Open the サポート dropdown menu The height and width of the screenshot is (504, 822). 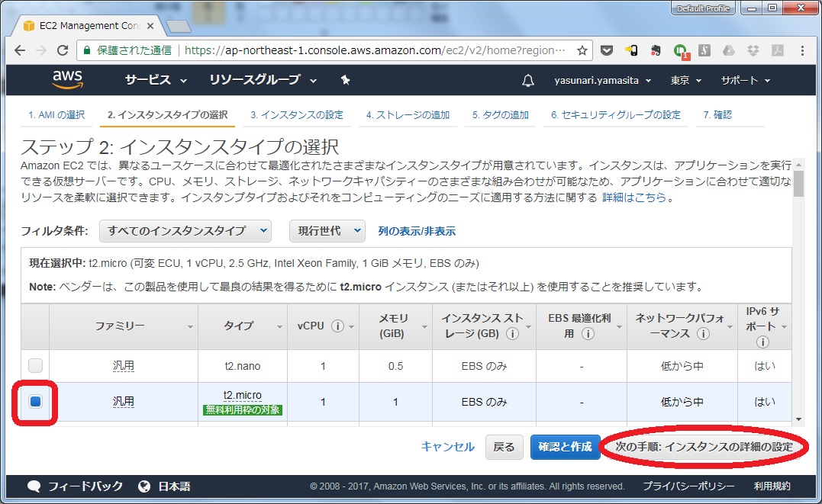click(x=746, y=81)
